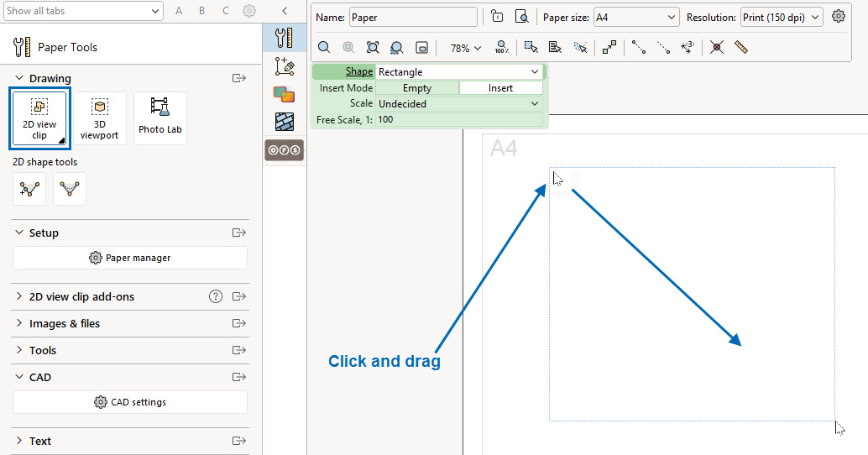Open Paper manager
The height and width of the screenshot is (455, 868).
pos(130,258)
